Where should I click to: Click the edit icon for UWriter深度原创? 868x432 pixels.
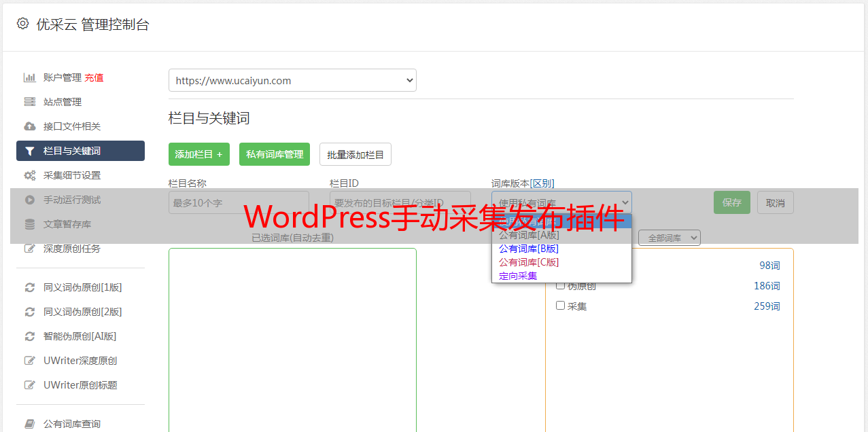click(30, 361)
